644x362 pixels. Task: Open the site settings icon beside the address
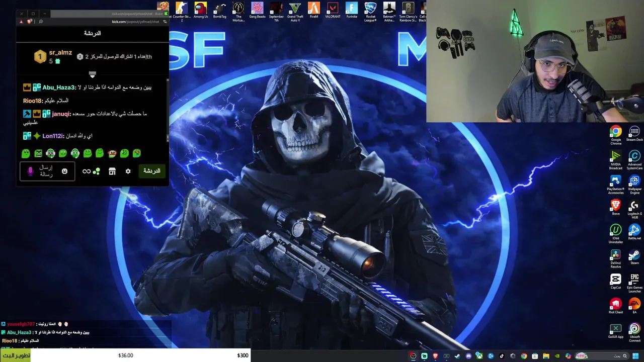tap(165, 22)
